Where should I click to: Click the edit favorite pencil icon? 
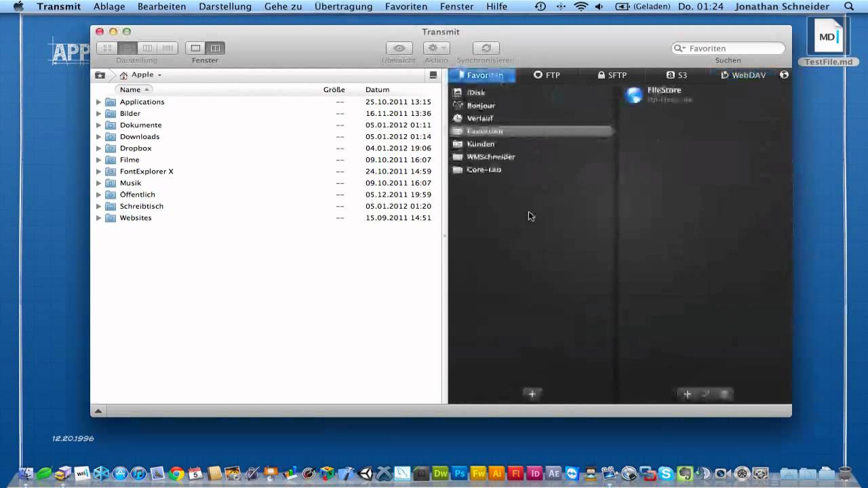tap(705, 394)
